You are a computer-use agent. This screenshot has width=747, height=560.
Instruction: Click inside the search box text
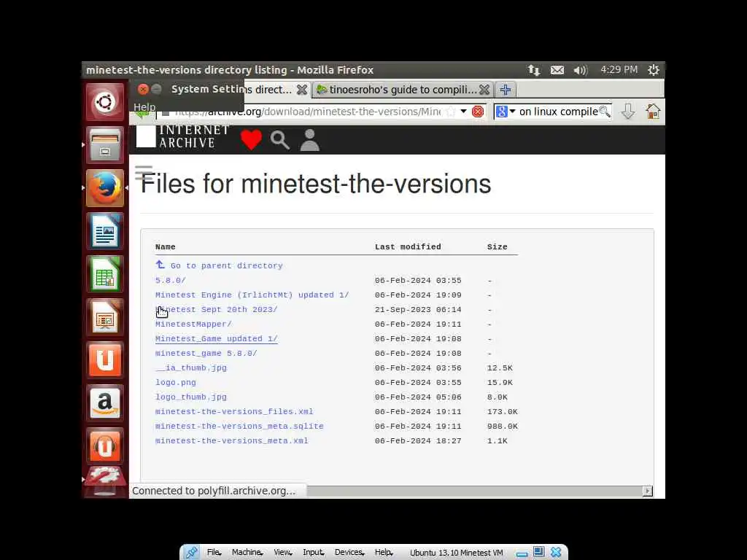[x=558, y=112]
